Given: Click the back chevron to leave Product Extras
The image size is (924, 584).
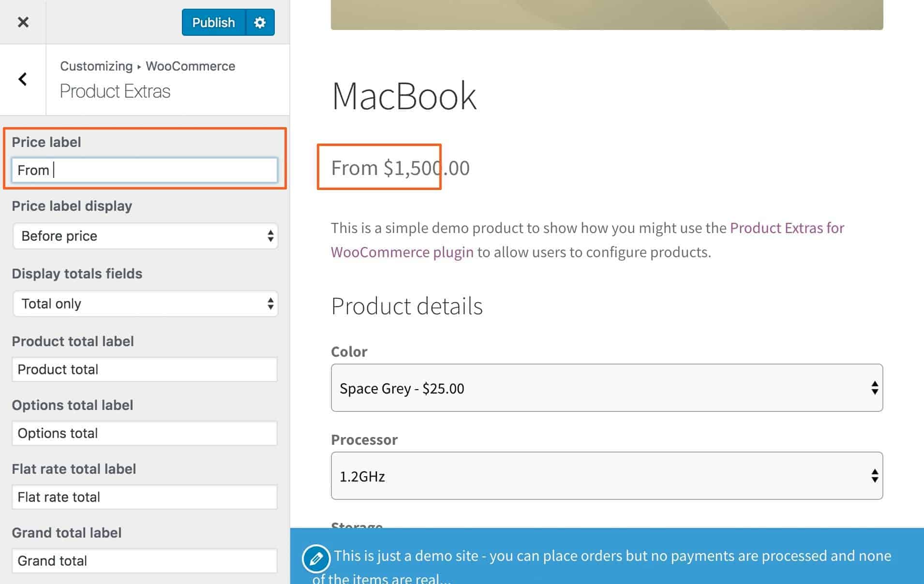Looking at the screenshot, I should click(x=22, y=79).
